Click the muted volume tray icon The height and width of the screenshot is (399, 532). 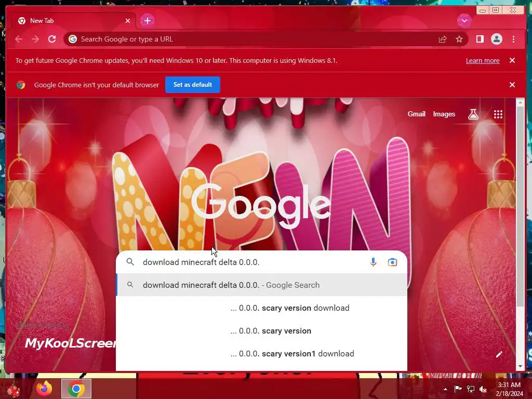483,389
